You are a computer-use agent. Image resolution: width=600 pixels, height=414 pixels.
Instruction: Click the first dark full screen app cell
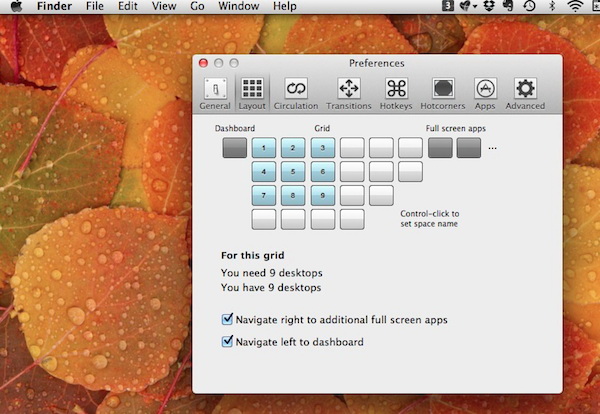440,148
